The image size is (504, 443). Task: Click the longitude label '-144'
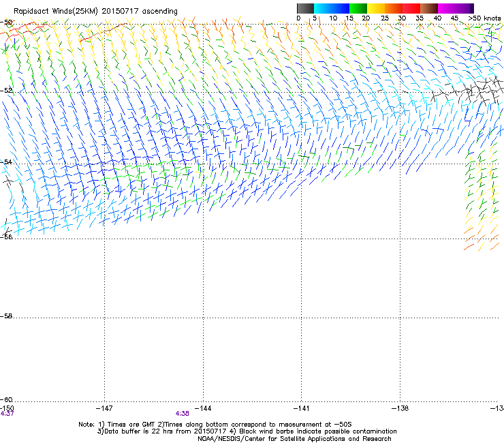tap(203, 408)
